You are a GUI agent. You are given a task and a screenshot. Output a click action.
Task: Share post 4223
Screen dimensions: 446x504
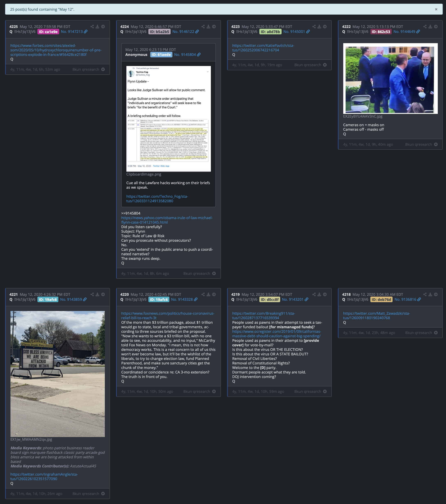(x=314, y=27)
